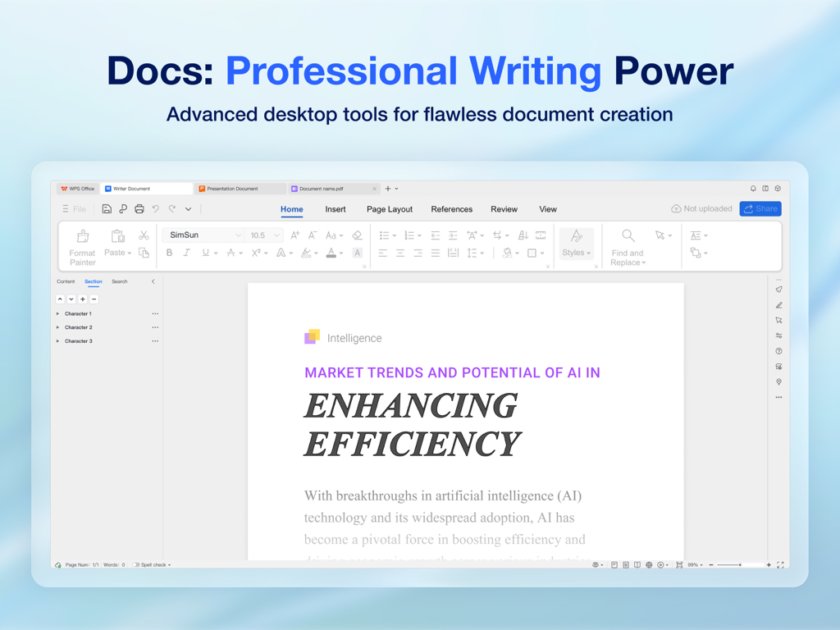Apply Italic formatting
This screenshot has height=630, width=840.
coord(186,253)
